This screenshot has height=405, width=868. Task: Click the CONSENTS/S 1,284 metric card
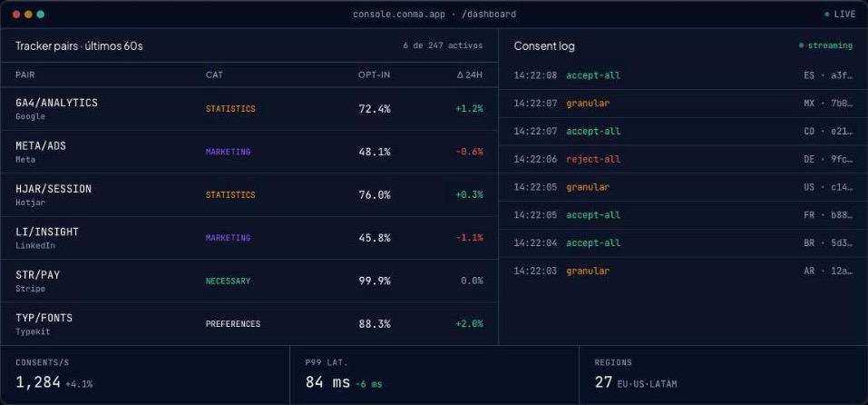(x=145, y=375)
